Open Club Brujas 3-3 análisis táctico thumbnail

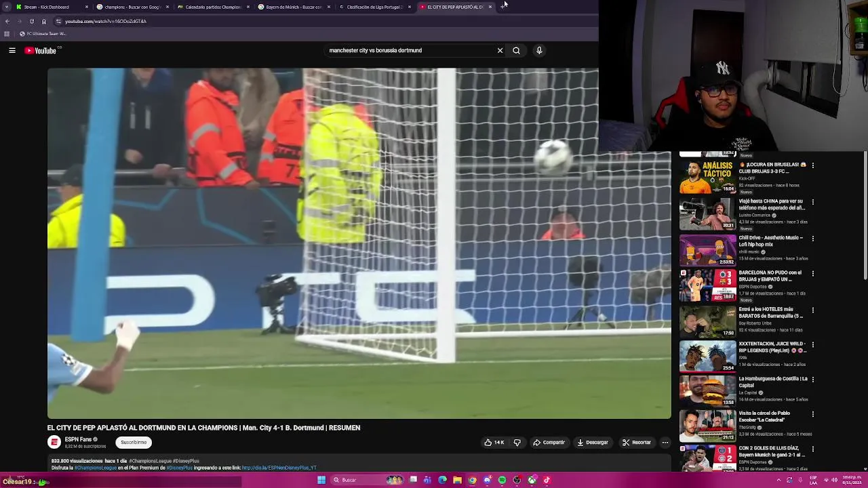click(707, 177)
